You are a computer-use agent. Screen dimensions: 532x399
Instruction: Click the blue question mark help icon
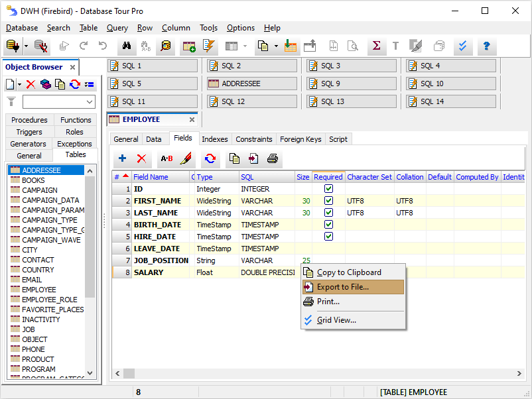point(486,46)
